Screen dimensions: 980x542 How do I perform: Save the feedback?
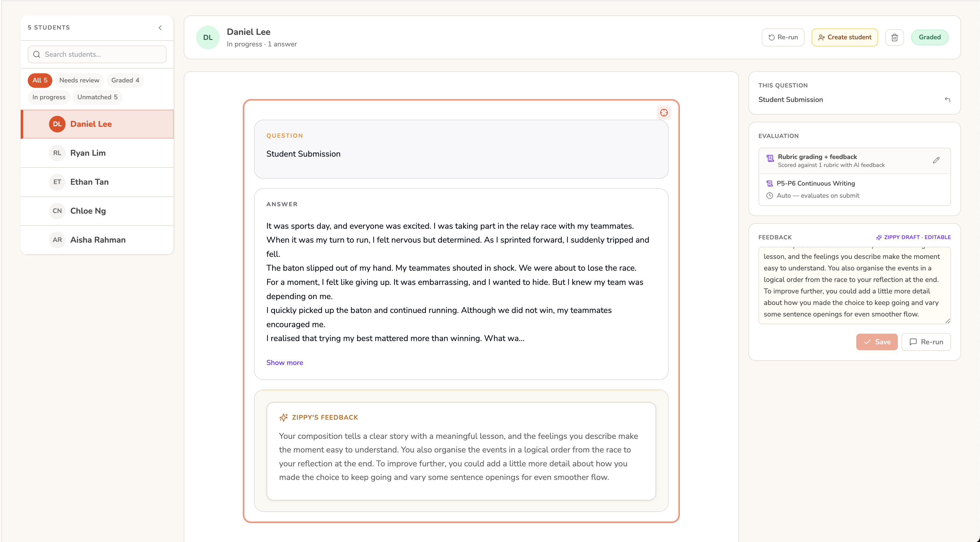[x=877, y=342]
